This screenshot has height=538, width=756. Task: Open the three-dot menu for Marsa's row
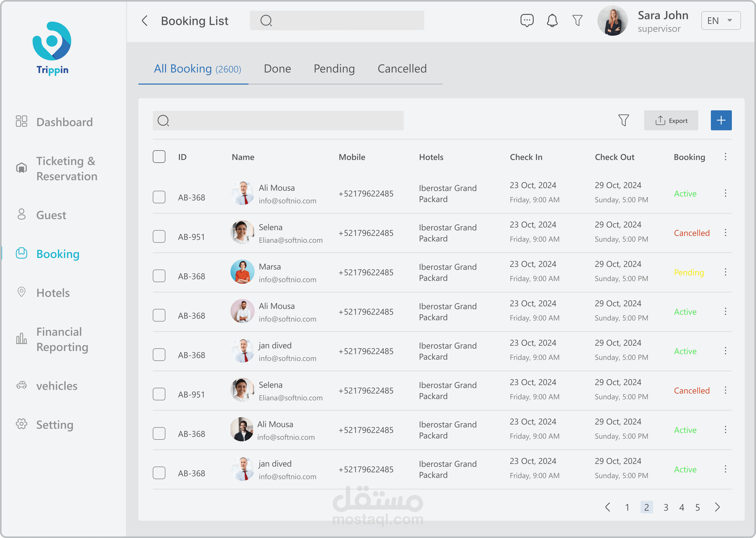[725, 272]
